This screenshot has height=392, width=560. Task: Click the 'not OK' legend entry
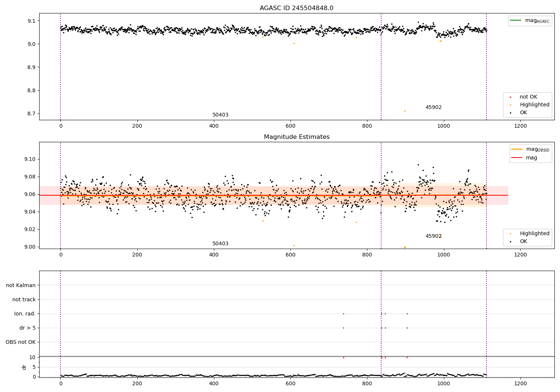tap(528, 97)
